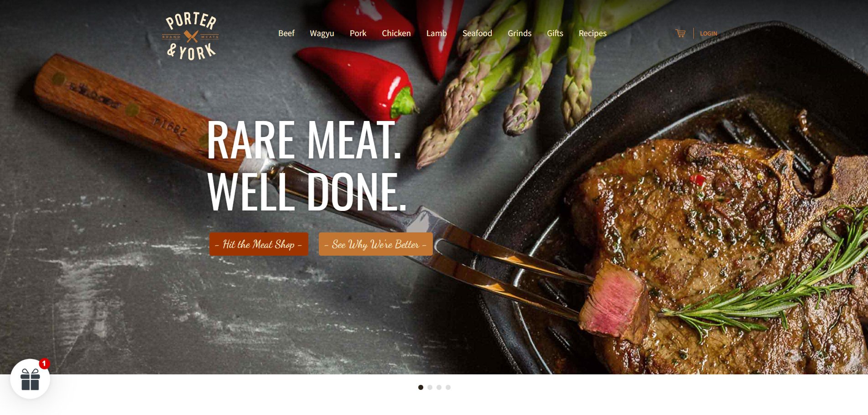This screenshot has width=868, height=415.
Task: Click the Porter & York logo
Action: tap(191, 37)
